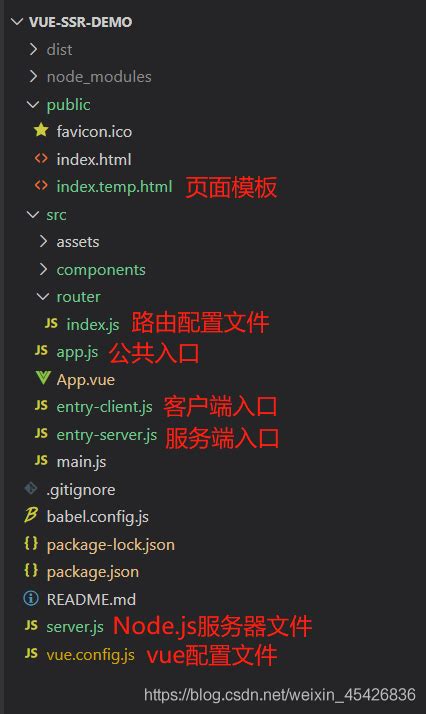Collapse the router folder chevron

click(43, 296)
